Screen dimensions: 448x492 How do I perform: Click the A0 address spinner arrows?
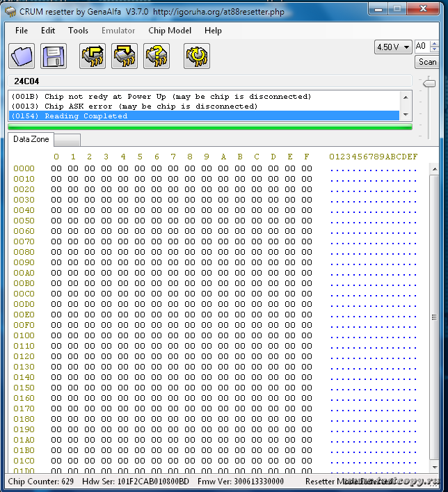click(x=435, y=47)
